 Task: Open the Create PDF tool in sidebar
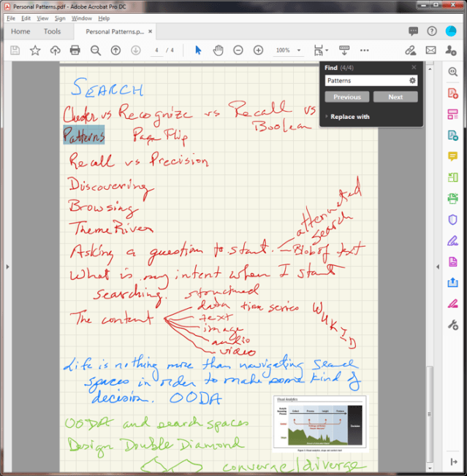[453, 93]
